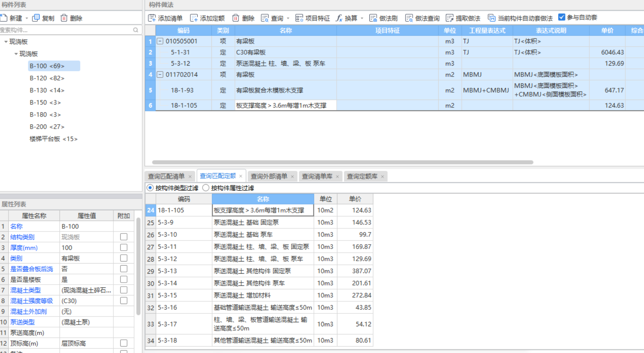Click the 5-1-31 C30有梁板 row
644x353 pixels.
click(x=395, y=52)
